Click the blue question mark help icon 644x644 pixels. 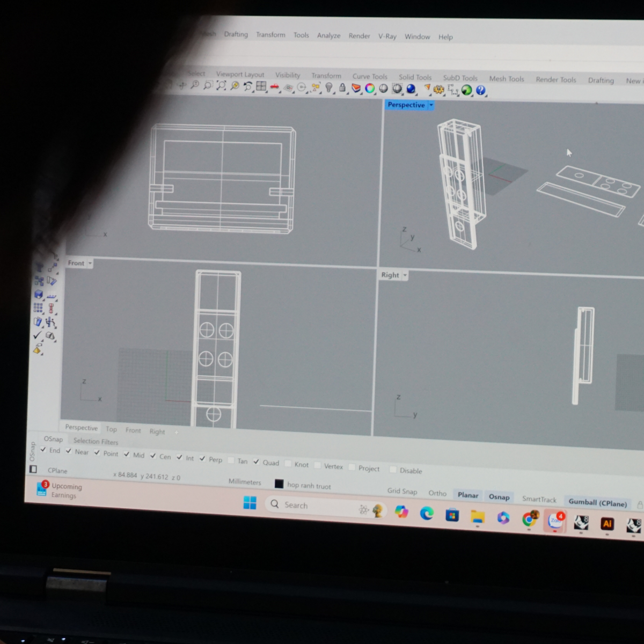coord(480,91)
